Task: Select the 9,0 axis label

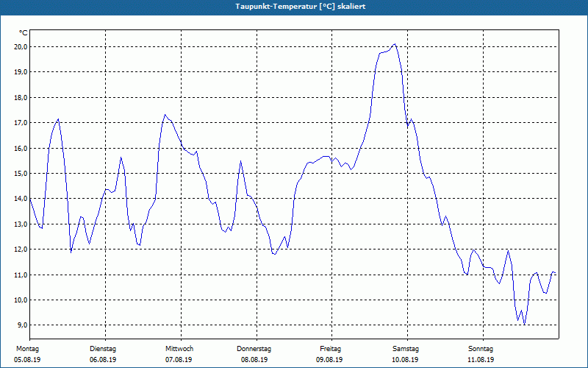Action: point(22,325)
